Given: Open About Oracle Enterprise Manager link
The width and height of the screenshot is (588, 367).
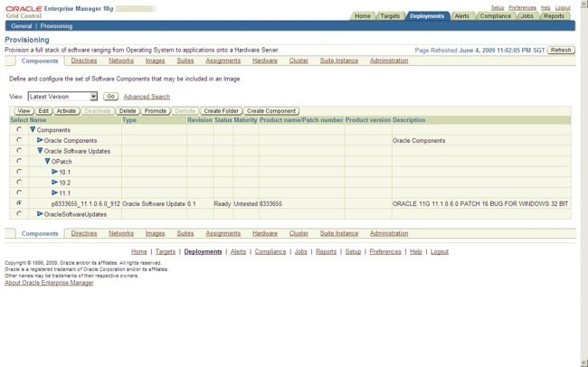Looking at the screenshot, I should point(49,283).
